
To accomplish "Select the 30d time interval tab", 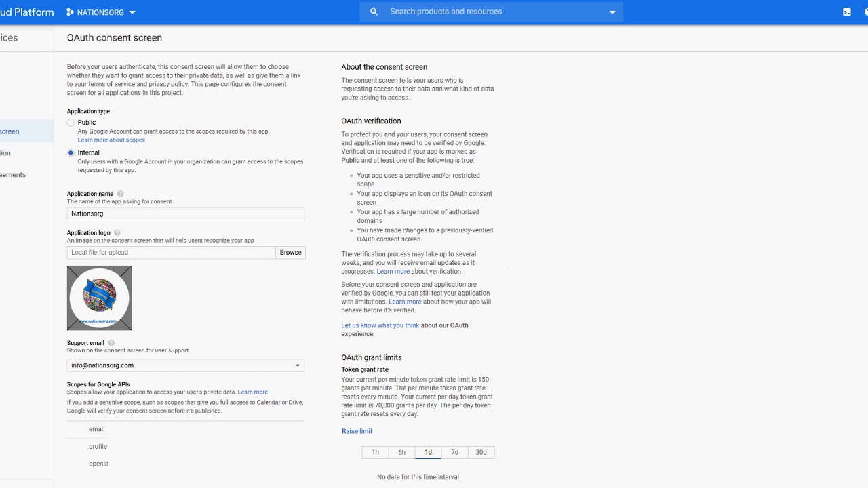I will (x=481, y=452).
